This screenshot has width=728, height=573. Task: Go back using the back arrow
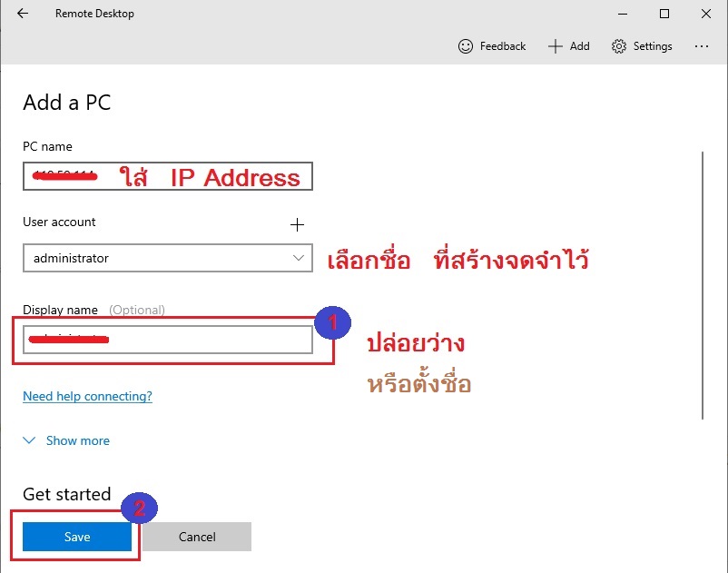pyautogui.click(x=23, y=14)
